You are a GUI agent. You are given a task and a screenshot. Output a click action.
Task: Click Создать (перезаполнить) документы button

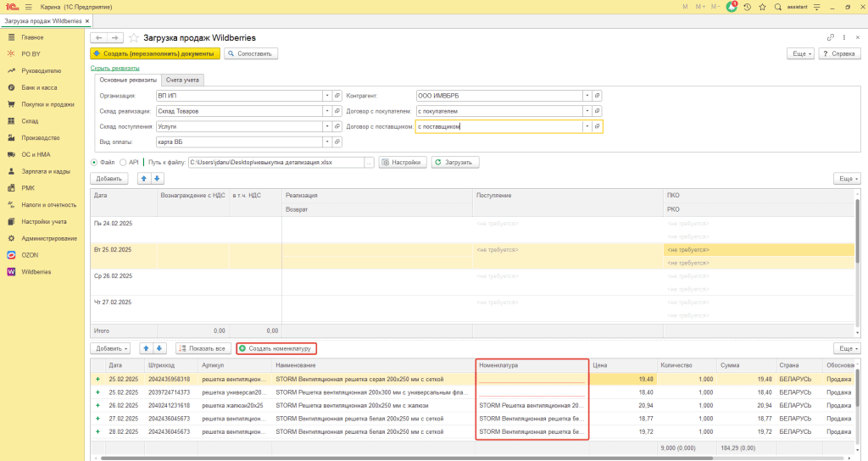(x=155, y=53)
